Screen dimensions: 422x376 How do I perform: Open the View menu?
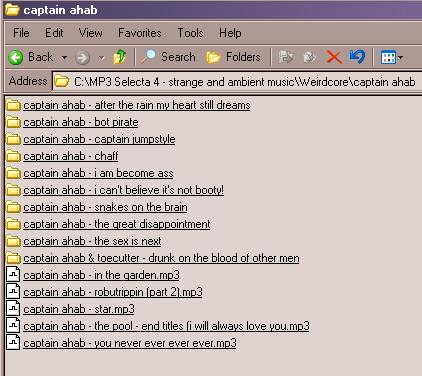pyautogui.click(x=91, y=33)
